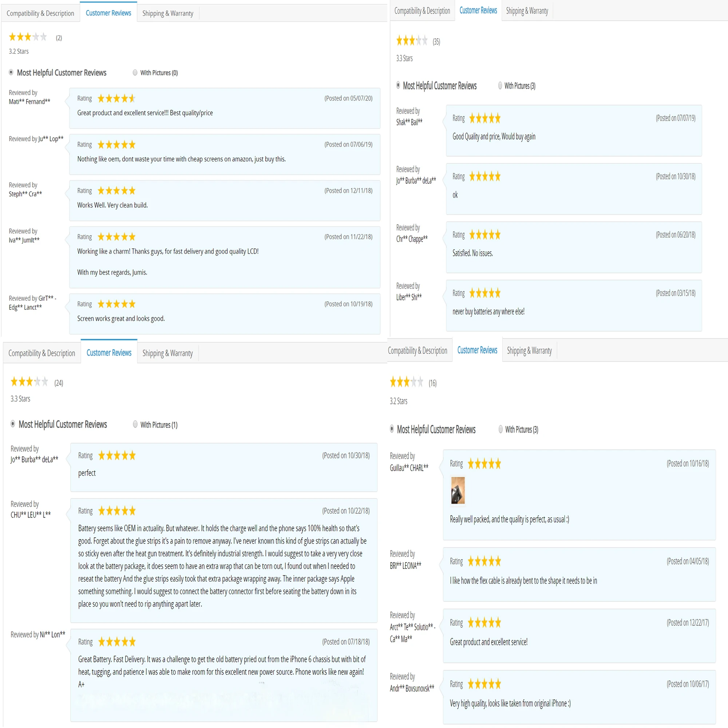Select With Pictures (3) radio under 3.2 Stars
Viewport: 728px width, 728px height.
(x=500, y=430)
